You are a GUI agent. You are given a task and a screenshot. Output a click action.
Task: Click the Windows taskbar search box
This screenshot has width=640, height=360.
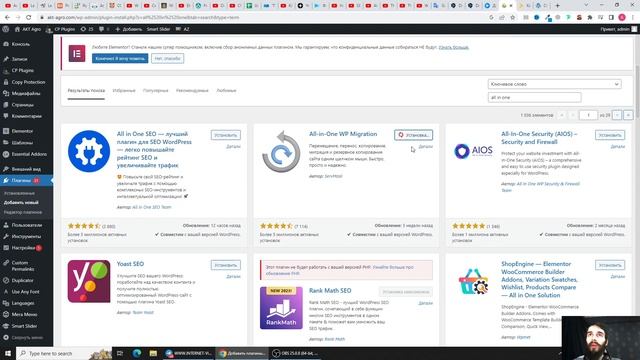(x=63, y=353)
